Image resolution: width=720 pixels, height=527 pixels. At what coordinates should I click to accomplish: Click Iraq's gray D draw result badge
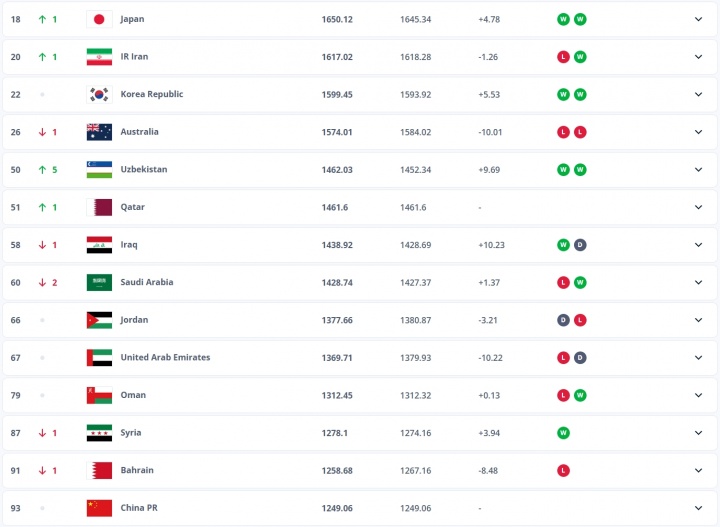coord(580,245)
